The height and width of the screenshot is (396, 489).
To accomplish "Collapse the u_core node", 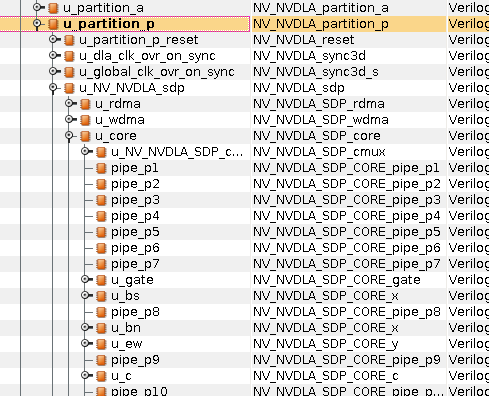I will pos(69,135).
